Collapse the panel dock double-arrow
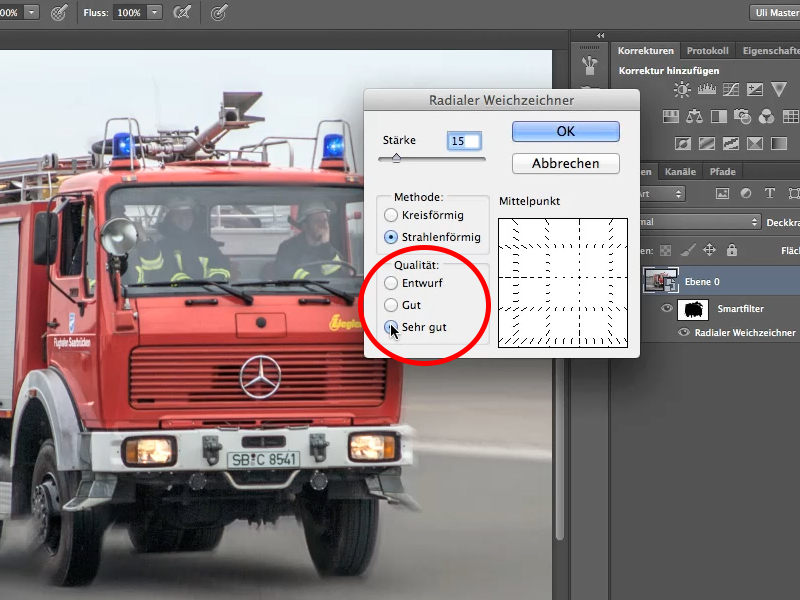Image resolution: width=800 pixels, height=600 pixels. click(601, 35)
